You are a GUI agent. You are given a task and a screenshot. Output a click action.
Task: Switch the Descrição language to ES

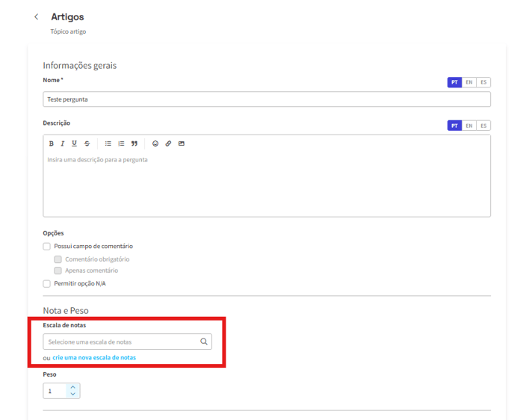point(483,126)
